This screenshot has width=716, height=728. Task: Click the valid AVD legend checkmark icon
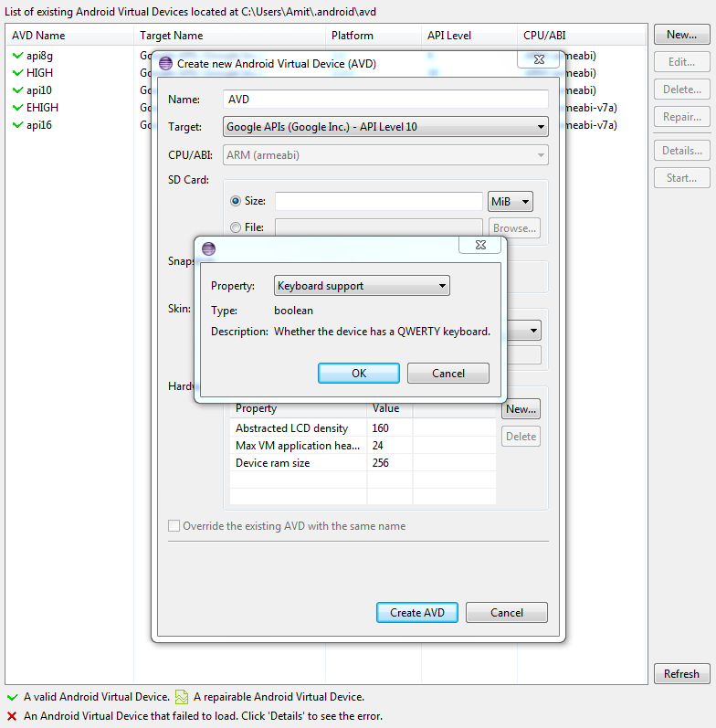tap(13, 697)
